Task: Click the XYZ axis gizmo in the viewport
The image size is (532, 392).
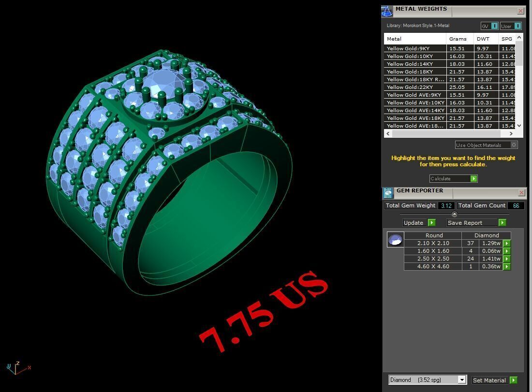Action: click(18, 368)
